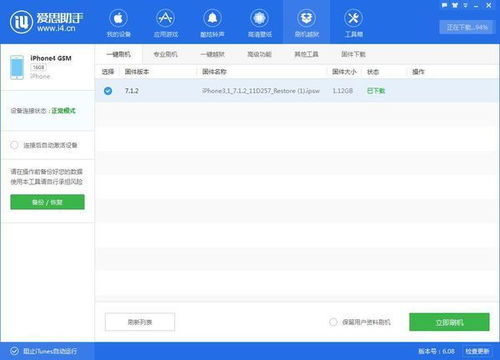The image size is (500, 360).
Task: Click the i4 logo at top left
Action: (21, 22)
